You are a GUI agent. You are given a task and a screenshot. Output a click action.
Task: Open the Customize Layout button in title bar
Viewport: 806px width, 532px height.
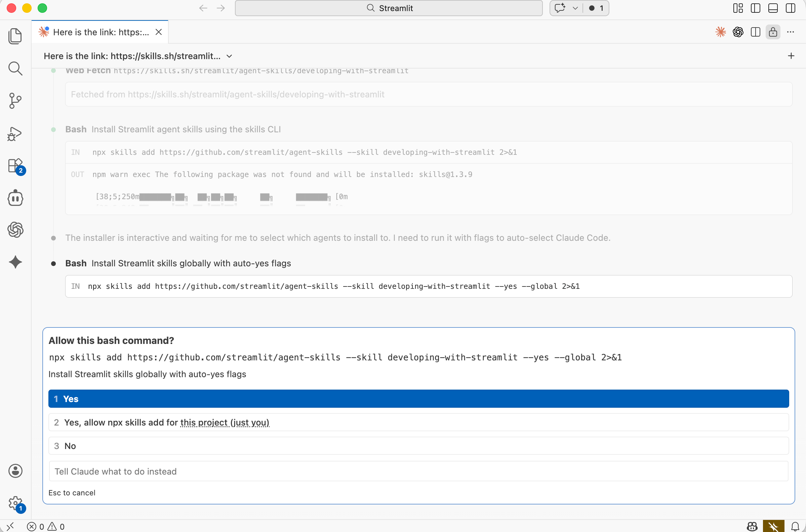click(738, 8)
